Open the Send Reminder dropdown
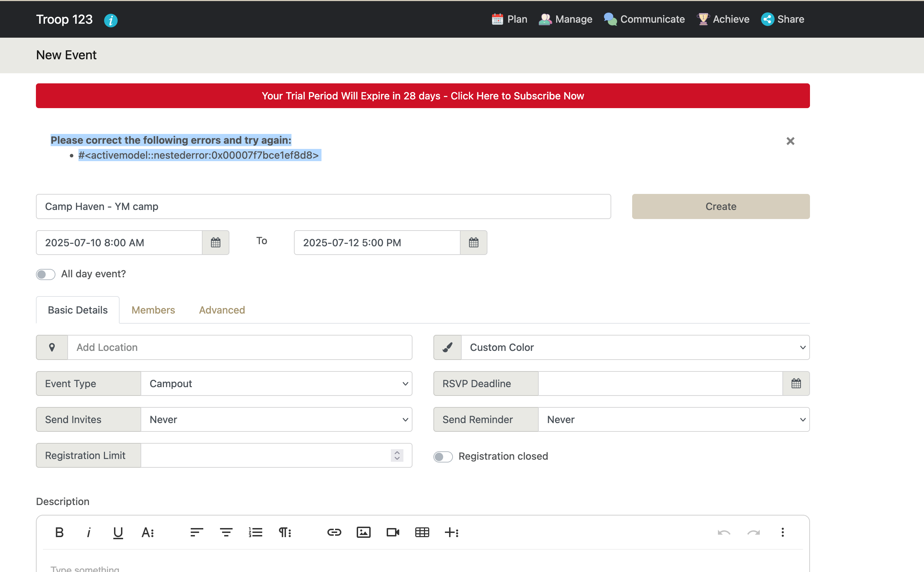The image size is (924, 572). (x=674, y=419)
